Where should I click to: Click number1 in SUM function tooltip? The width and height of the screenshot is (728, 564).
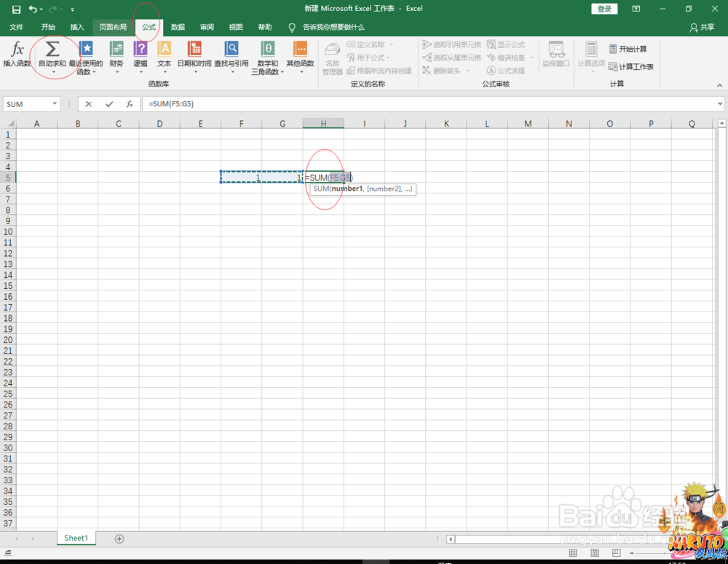347,189
